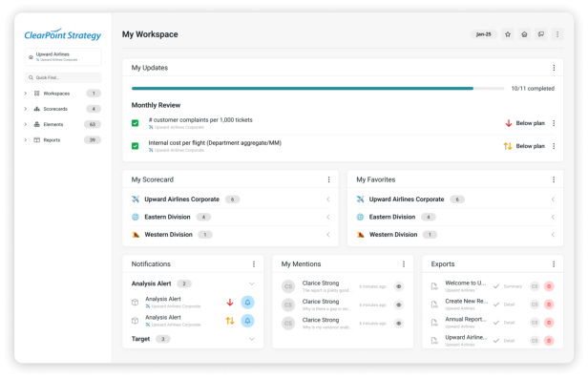Open first Clarice Strong mention message
This screenshot has height=378, width=588.
pos(326,286)
